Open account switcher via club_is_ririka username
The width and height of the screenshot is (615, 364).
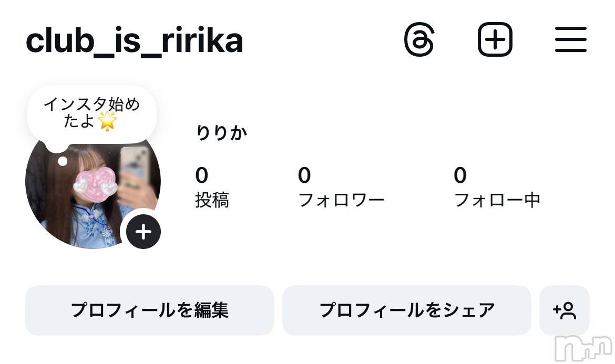tap(134, 41)
